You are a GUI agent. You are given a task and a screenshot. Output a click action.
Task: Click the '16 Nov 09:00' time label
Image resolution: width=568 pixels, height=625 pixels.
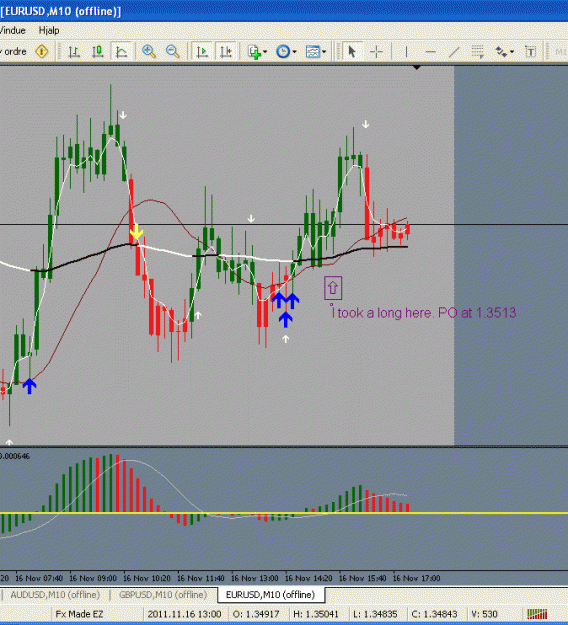tap(93, 578)
